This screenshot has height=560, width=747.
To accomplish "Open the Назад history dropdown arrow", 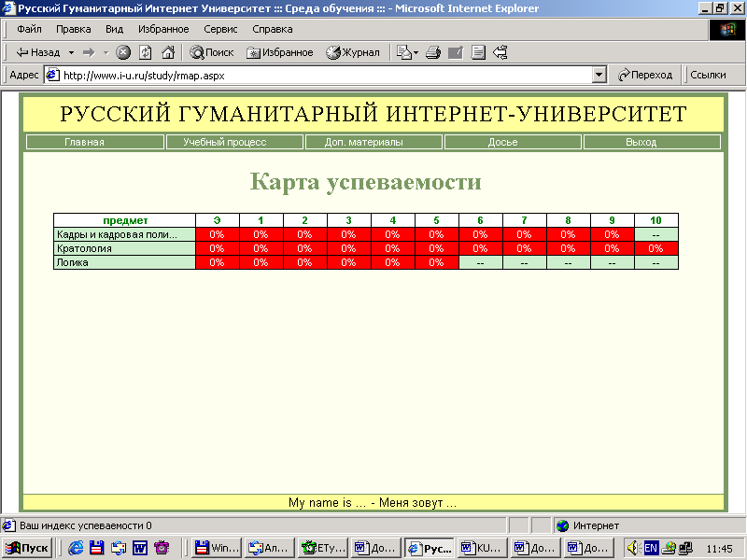I will click(71, 52).
